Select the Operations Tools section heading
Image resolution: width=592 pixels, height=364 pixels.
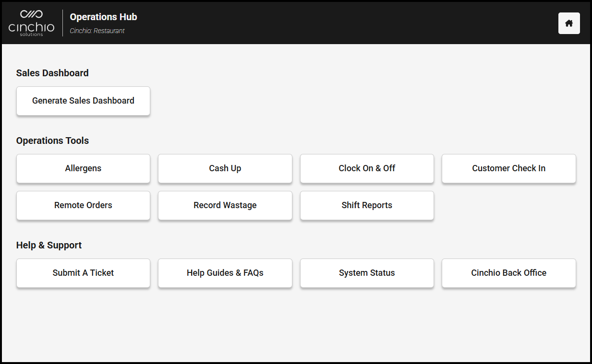52,141
